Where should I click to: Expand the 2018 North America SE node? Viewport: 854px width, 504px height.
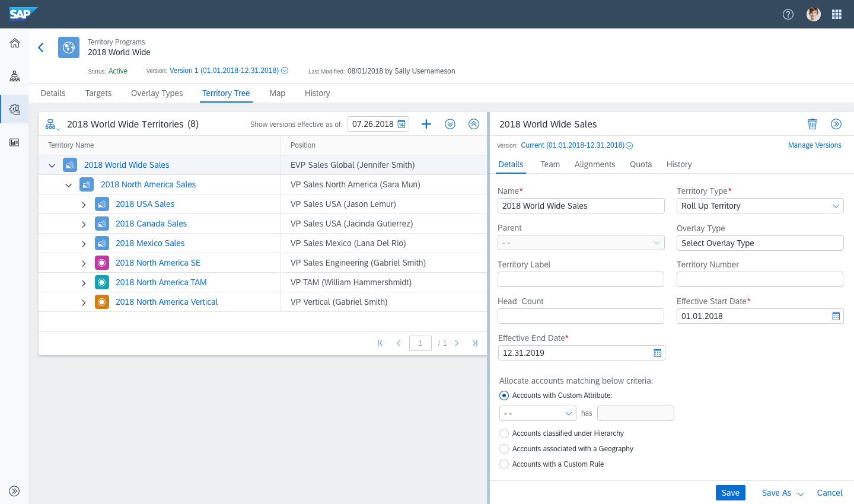click(84, 263)
